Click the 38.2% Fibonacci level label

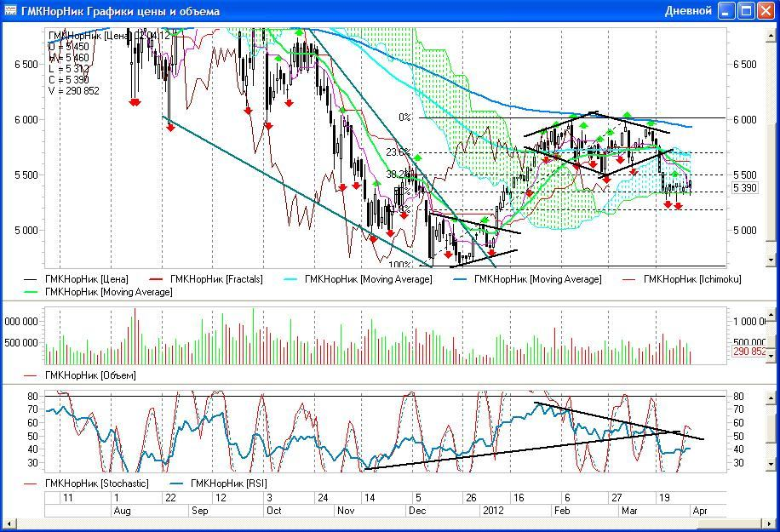(x=399, y=174)
